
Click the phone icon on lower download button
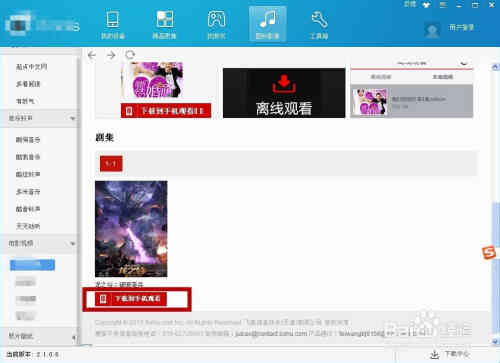tap(103, 299)
